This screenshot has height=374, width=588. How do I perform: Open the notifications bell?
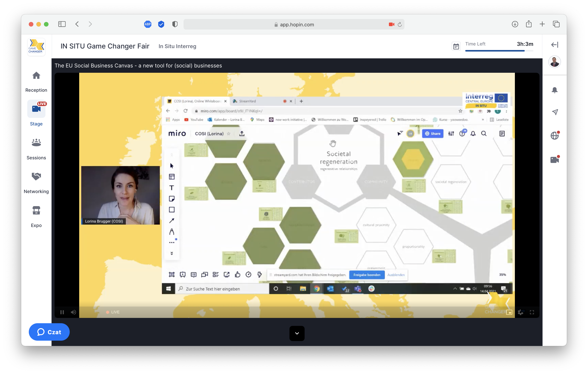tap(554, 90)
